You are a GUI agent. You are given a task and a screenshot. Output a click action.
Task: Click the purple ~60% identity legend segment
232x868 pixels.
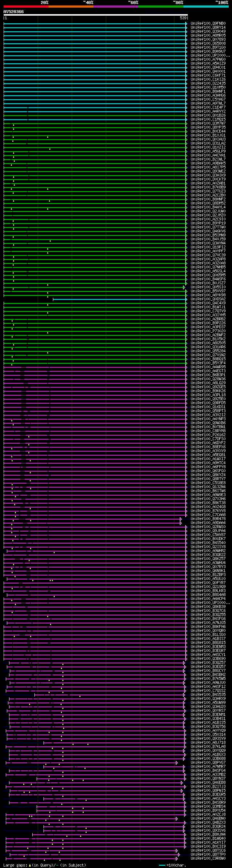(116, 7)
